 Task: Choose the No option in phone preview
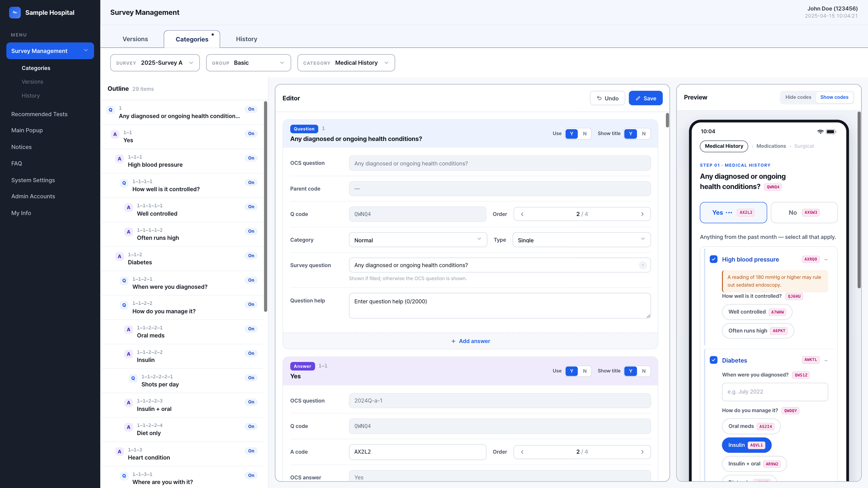804,213
